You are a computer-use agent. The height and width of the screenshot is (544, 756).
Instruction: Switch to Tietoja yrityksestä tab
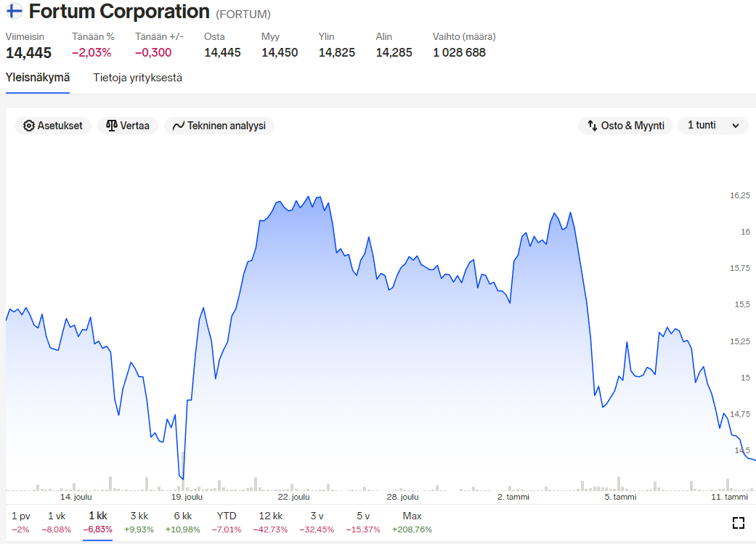[x=137, y=78]
